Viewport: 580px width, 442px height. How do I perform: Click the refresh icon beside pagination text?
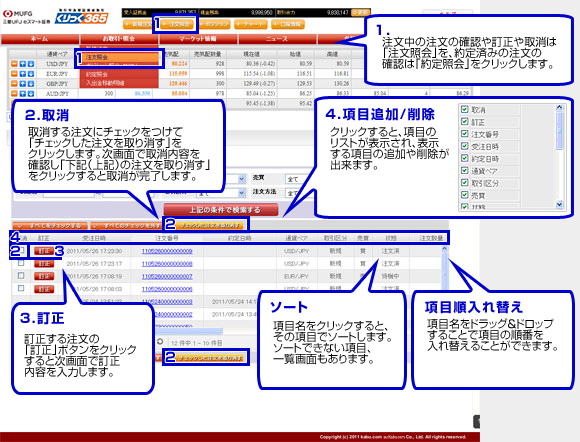click(x=160, y=341)
